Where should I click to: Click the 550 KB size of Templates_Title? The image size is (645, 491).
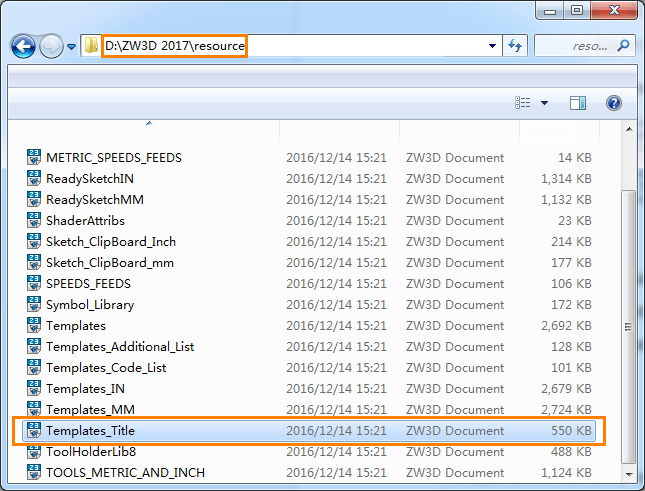point(571,431)
